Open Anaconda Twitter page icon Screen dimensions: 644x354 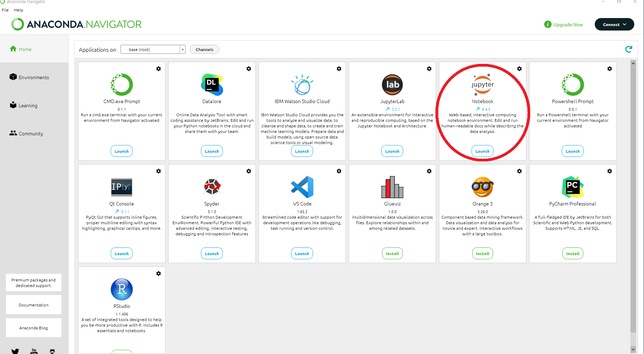click(x=15, y=351)
